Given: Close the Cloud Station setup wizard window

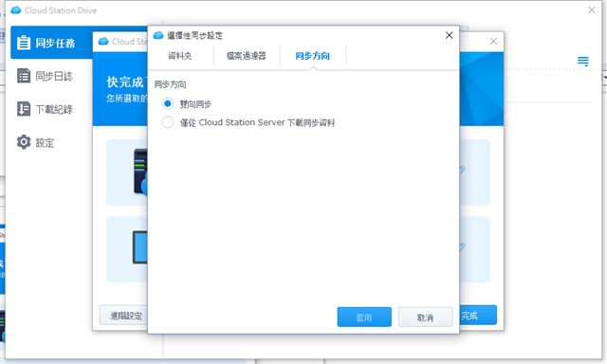Looking at the screenshot, I should pos(493,41).
